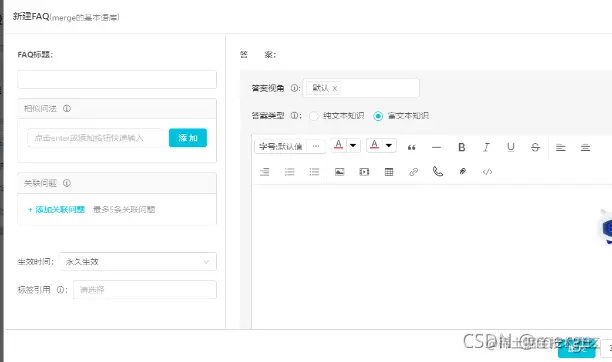Viewport: 612px width, 362px height.
Task: Toggle underline formatting
Action: coord(511,147)
